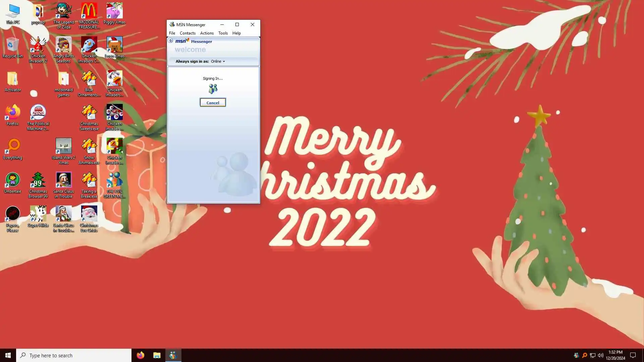Select the Undertale desktop icon
Image resolution: width=644 pixels, height=362 pixels.
pyautogui.click(x=12, y=183)
